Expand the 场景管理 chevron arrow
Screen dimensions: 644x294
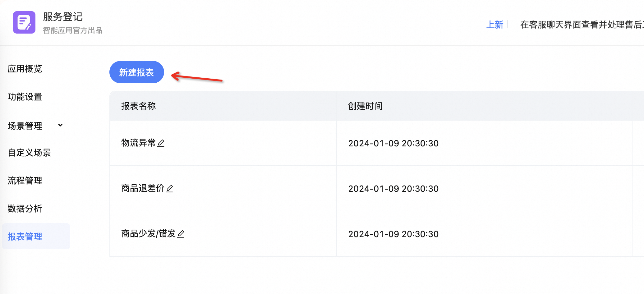60,125
